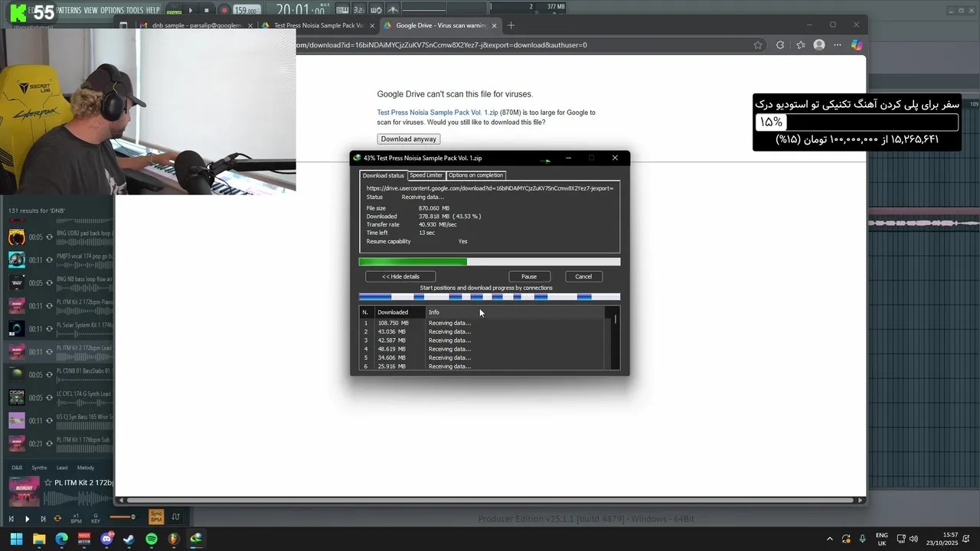Skip to next sample in browser player
Image resolution: width=980 pixels, height=551 pixels.
[x=42, y=519]
